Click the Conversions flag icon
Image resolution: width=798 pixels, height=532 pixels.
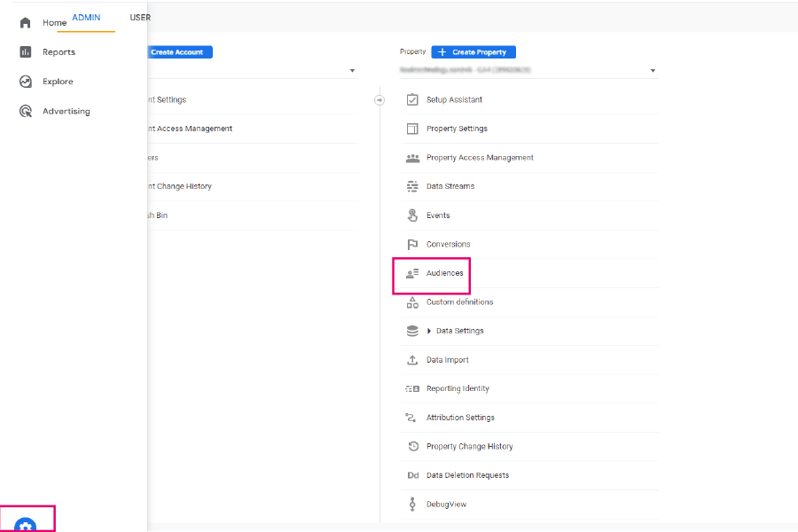pyautogui.click(x=412, y=245)
